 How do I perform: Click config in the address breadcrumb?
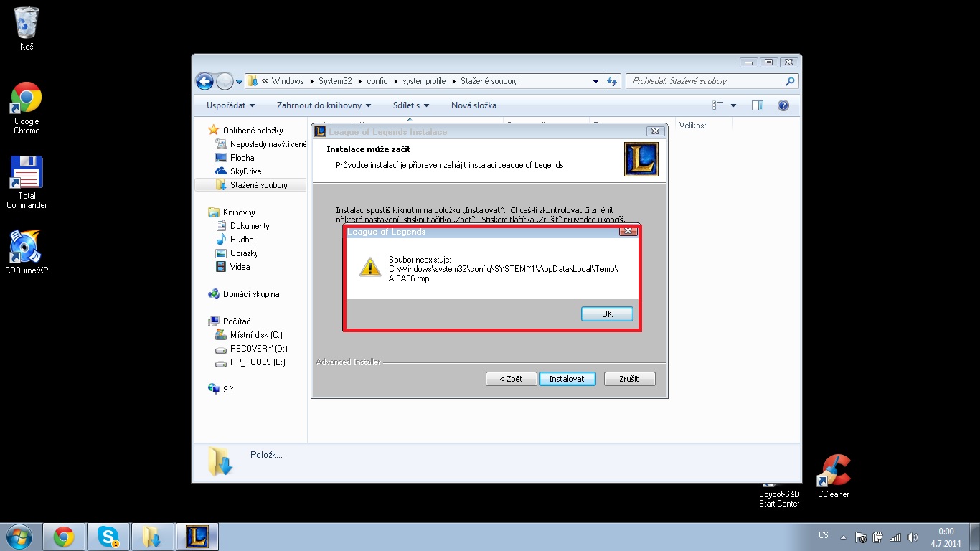coord(377,81)
